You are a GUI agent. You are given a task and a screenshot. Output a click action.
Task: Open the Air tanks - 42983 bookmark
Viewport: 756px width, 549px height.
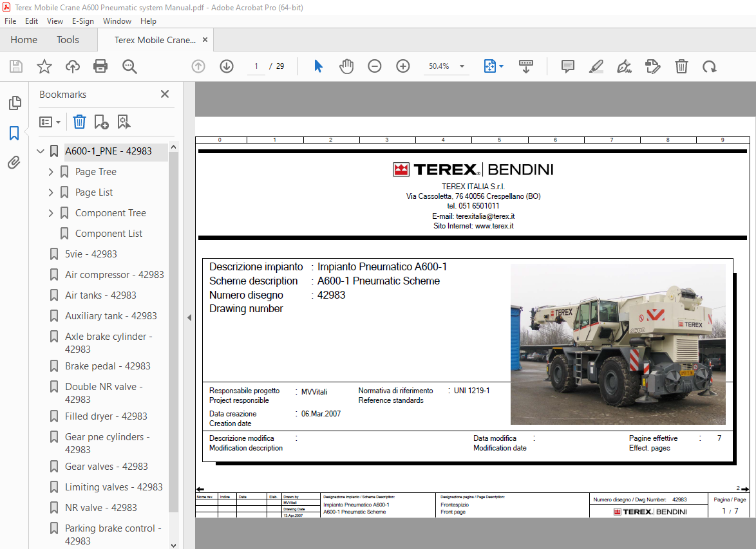100,295
